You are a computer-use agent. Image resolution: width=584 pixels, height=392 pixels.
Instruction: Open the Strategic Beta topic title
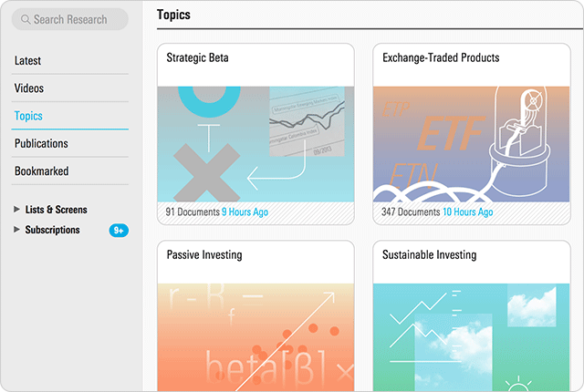tap(197, 57)
